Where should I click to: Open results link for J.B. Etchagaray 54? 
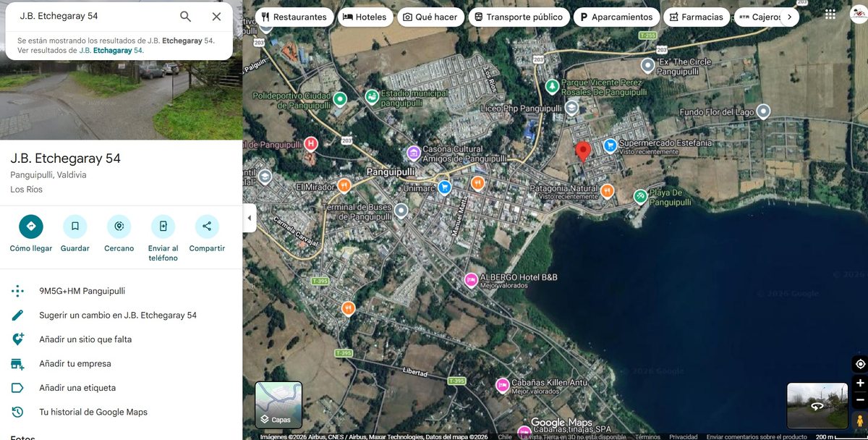(111, 51)
